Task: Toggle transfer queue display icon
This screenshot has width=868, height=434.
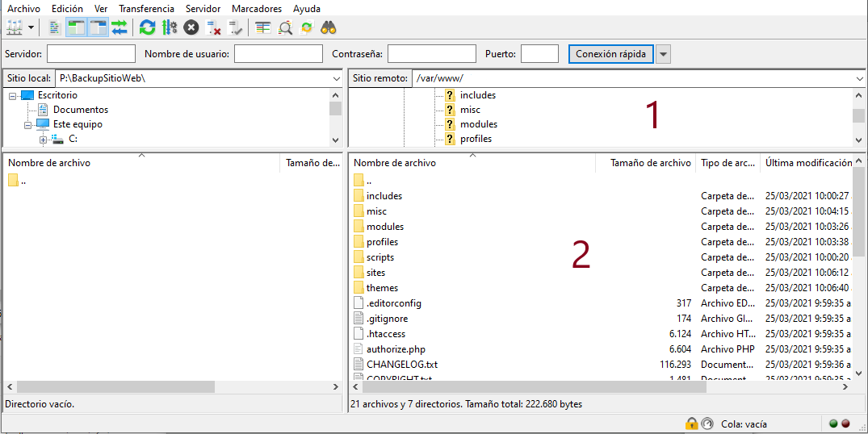Action: (x=120, y=27)
